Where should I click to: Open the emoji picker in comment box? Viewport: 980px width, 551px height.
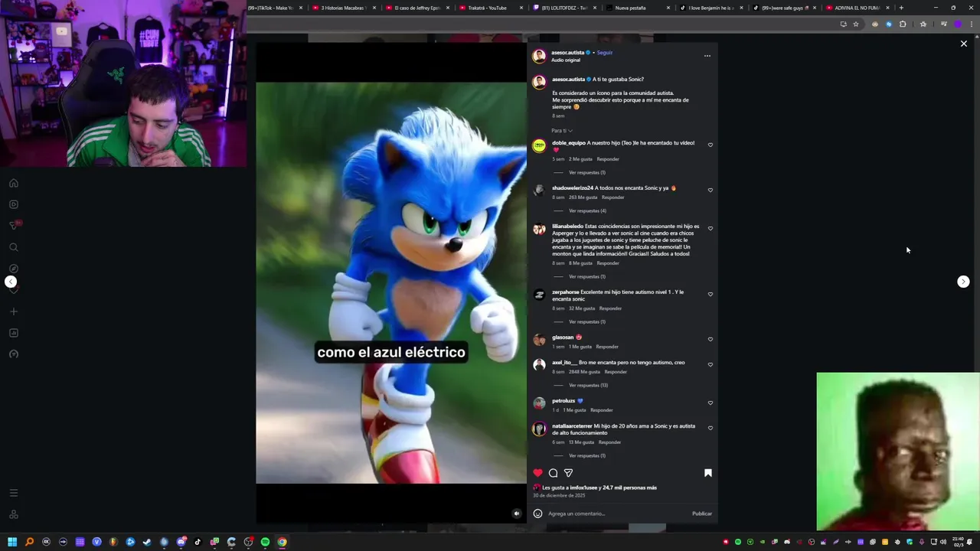click(x=537, y=514)
